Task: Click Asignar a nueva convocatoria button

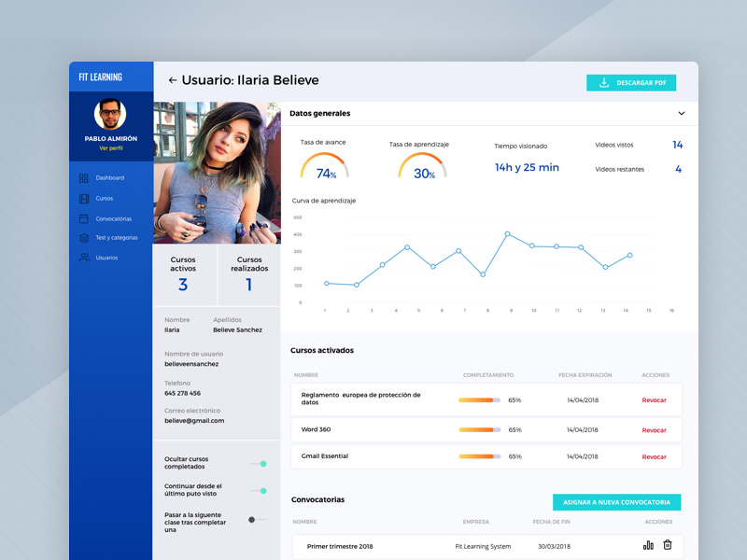Action: (616, 502)
